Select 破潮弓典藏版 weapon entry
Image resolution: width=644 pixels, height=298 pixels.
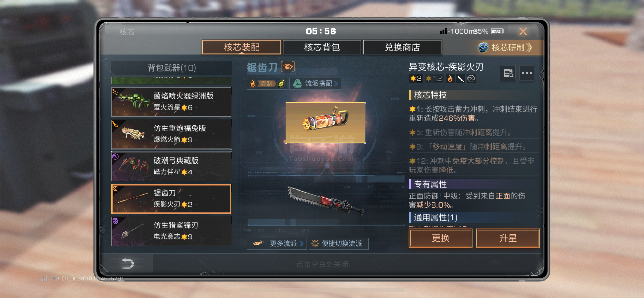click(171, 167)
